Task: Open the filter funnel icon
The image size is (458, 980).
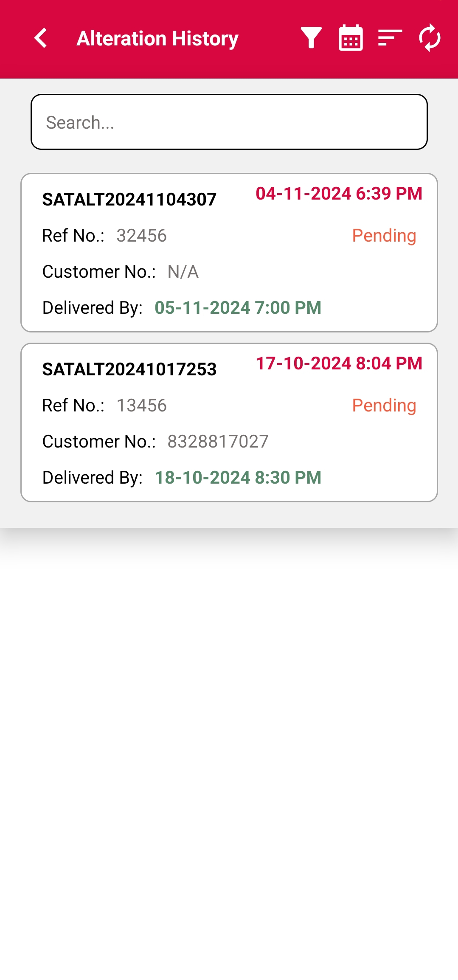Action: 311,38
